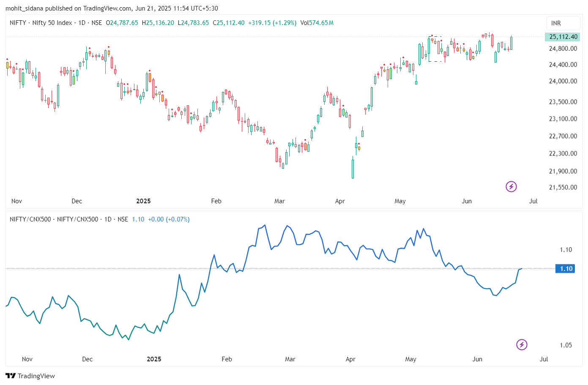Click the Feb label on upper time axis
The height and width of the screenshot is (385, 588).
tap(216, 201)
